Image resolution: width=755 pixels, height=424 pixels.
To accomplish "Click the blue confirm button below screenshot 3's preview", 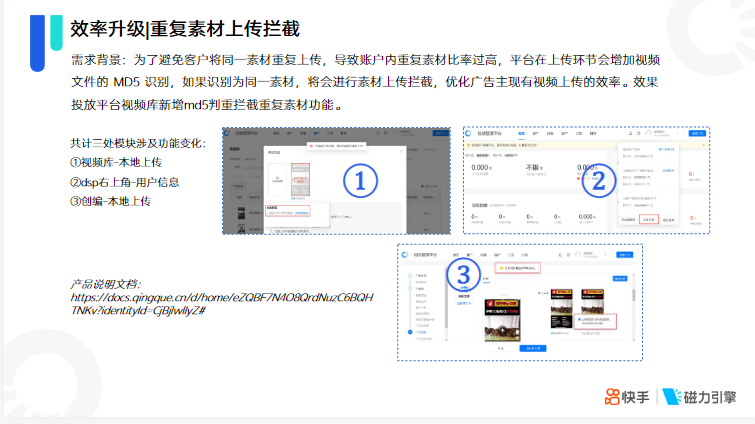I will pyautogui.click(x=533, y=348).
